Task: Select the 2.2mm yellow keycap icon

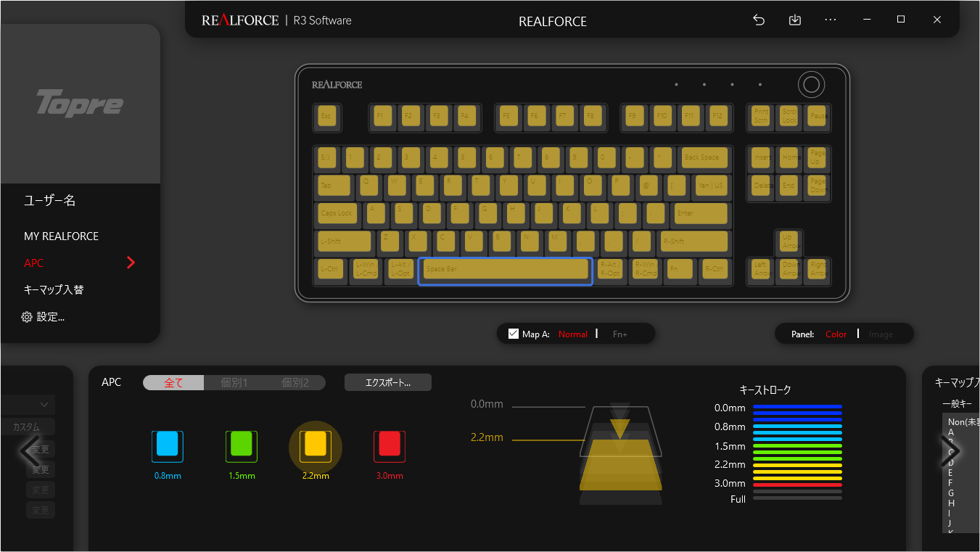Action: click(316, 446)
